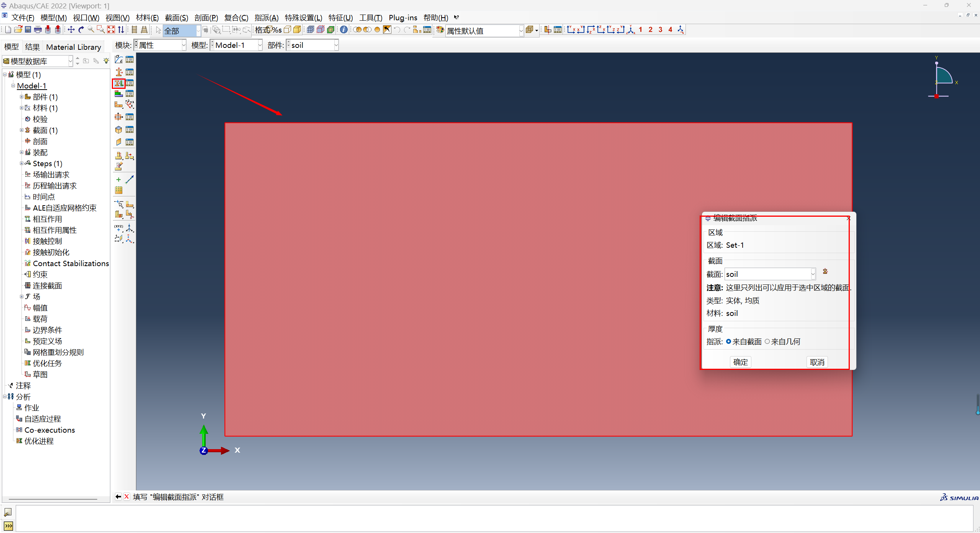Expand the 截面 (1) tree node

click(x=21, y=130)
